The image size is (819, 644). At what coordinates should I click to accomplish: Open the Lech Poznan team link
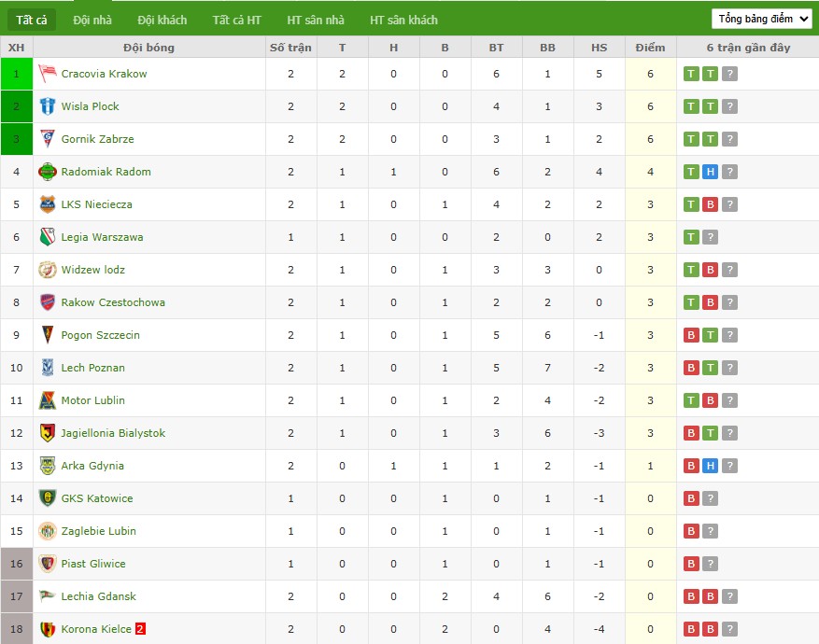93,368
